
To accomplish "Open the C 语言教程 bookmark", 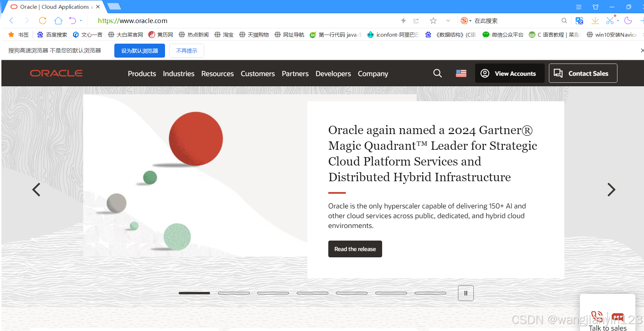I will pyautogui.click(x=554, y=35).
